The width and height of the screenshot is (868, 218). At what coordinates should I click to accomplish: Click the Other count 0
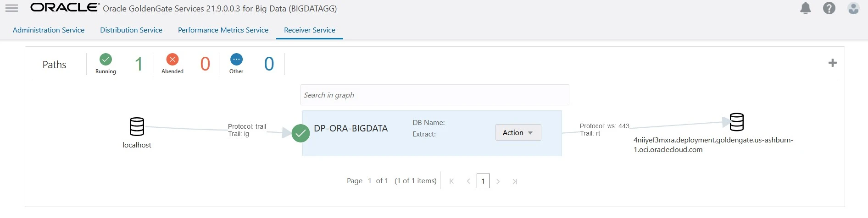(269, 64)
